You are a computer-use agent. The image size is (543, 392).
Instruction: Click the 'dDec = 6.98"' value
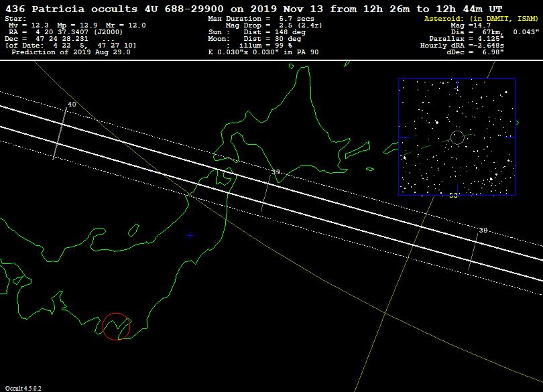[475, 52]
